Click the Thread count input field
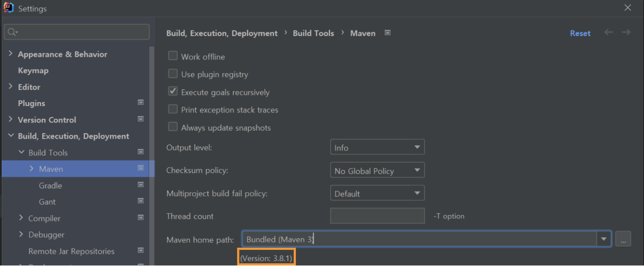 point(377,216)
